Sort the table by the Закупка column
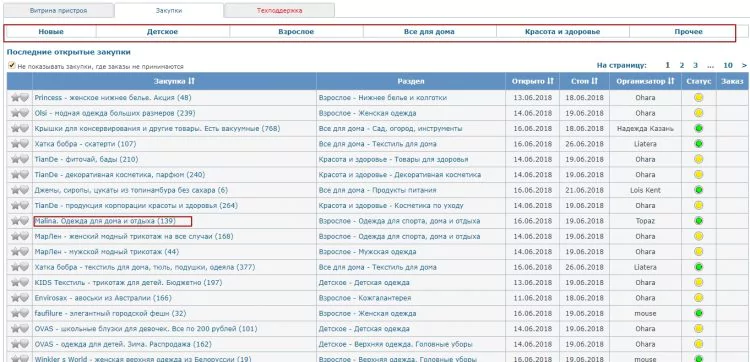This screenshot has height=362, width=750. coord(174,81)
